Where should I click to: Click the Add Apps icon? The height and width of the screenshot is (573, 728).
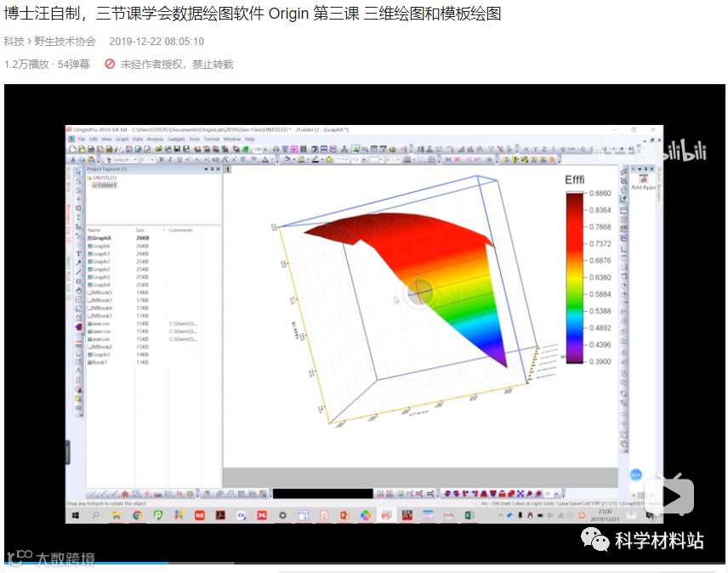644,179
